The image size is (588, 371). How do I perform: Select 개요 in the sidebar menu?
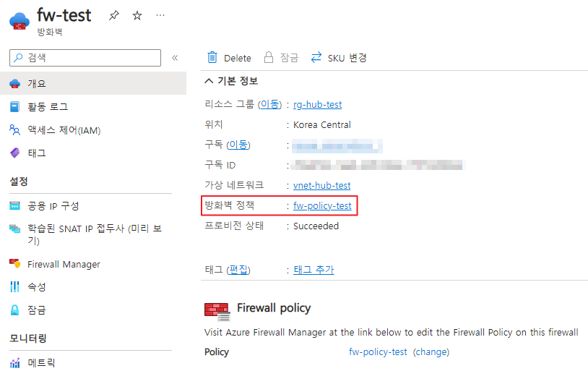93,83
